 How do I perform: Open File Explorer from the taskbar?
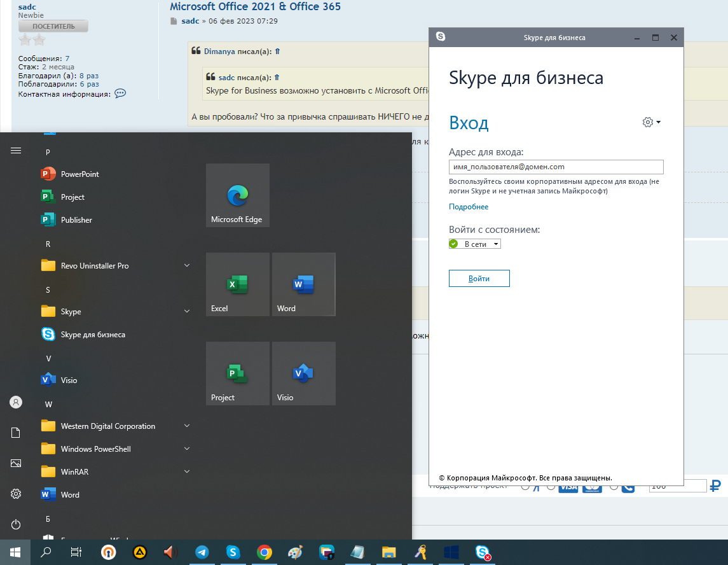tap(388, 552)
